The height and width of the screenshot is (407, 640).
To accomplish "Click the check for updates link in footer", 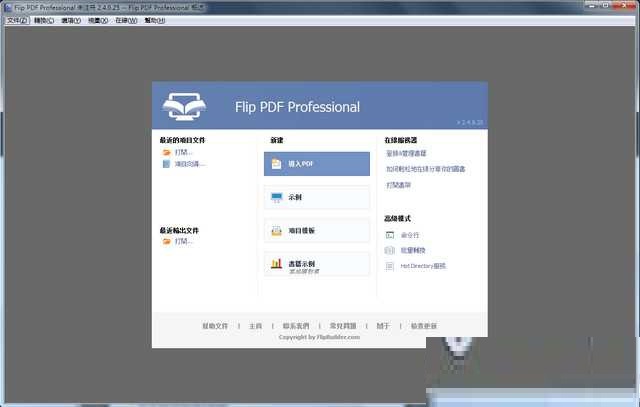I will 425,326.
